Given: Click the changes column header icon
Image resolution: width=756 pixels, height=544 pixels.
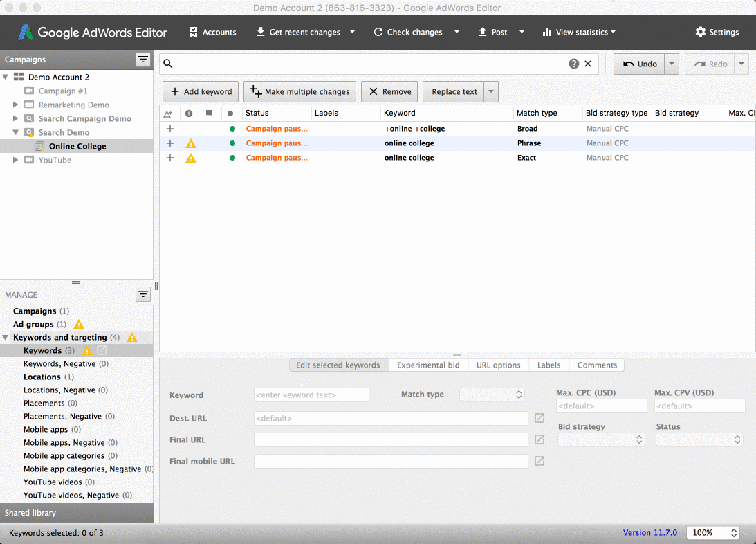Looking at the screenshot, I should coord(168,114).
